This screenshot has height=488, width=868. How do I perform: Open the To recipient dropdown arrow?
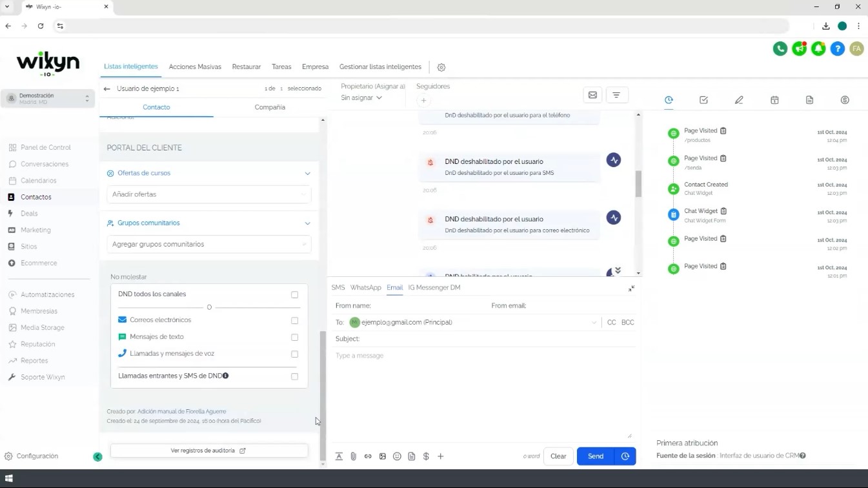click(594, 323)
